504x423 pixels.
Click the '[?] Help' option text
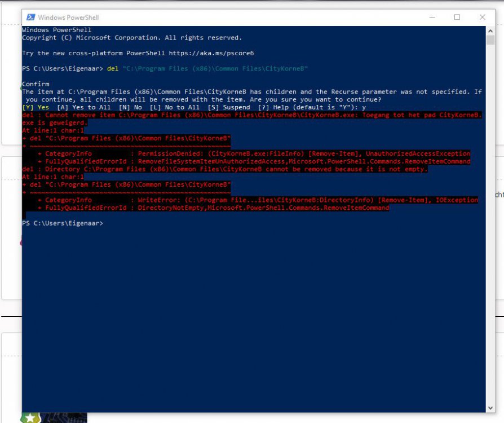273,107
